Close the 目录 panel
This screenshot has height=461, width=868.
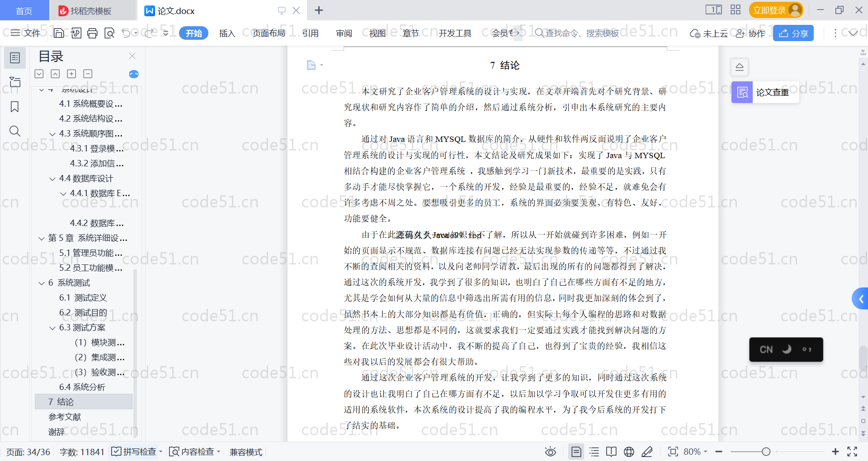(132, 56)
